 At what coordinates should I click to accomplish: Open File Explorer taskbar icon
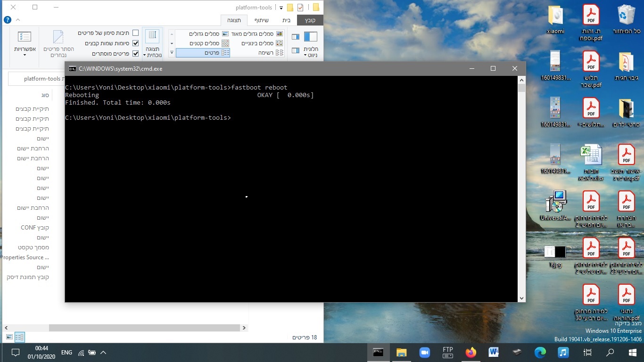click(401, 352)
